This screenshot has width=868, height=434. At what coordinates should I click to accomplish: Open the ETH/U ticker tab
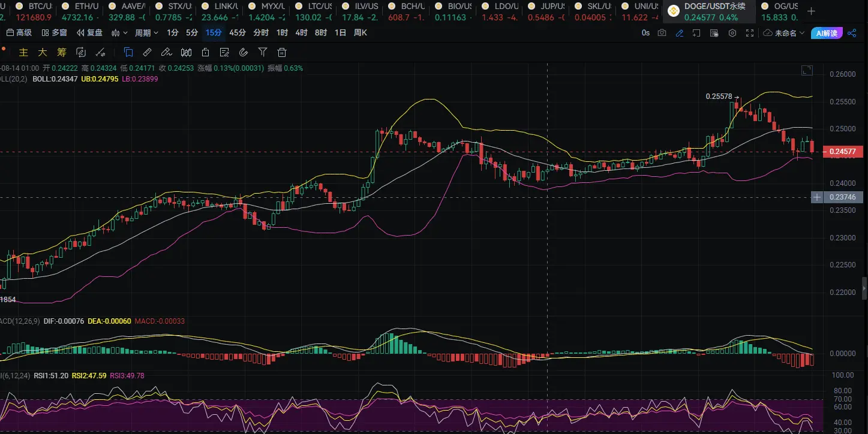79,11
